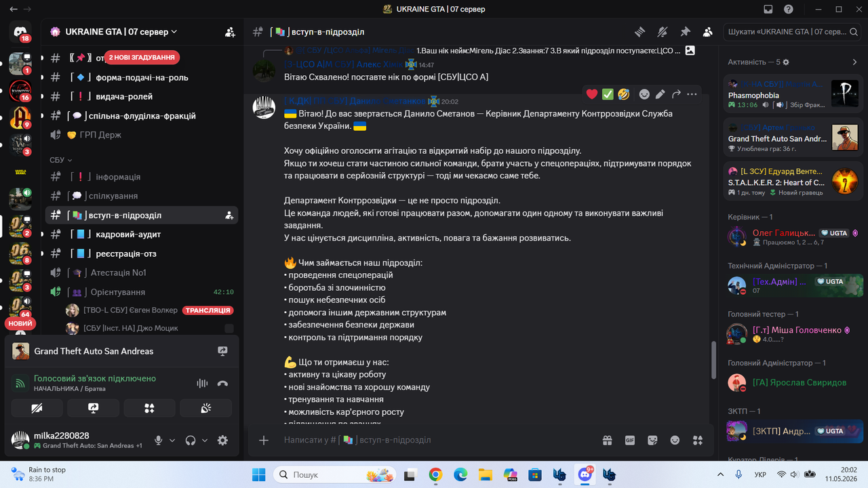Deafen with headphones icon
This screenshot has width=868, height=488.
[x=191, y=441]
